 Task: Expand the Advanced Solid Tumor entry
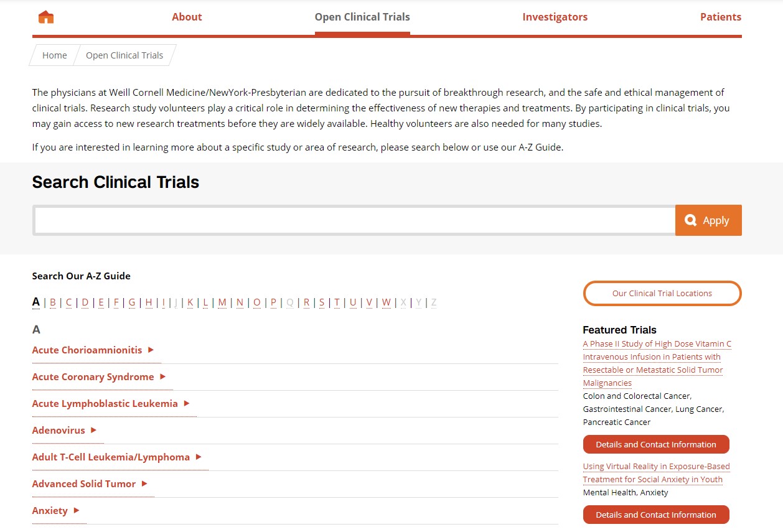[x=90, y=484]
